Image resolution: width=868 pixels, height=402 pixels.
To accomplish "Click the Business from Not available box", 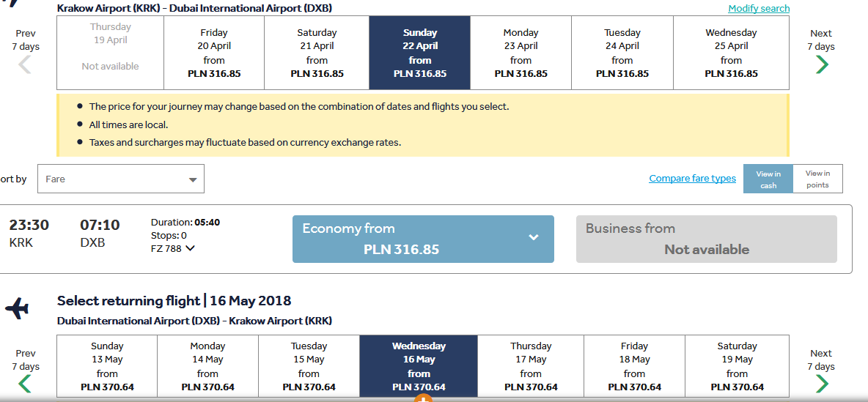I will pos(707,239).
